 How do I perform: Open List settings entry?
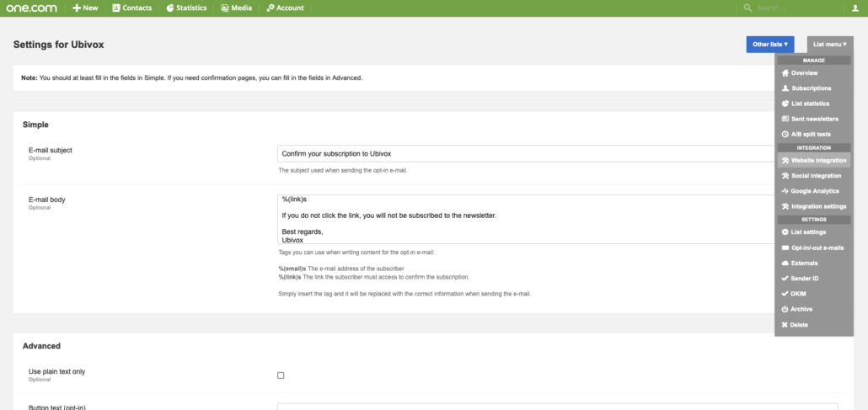pos(814,232)
